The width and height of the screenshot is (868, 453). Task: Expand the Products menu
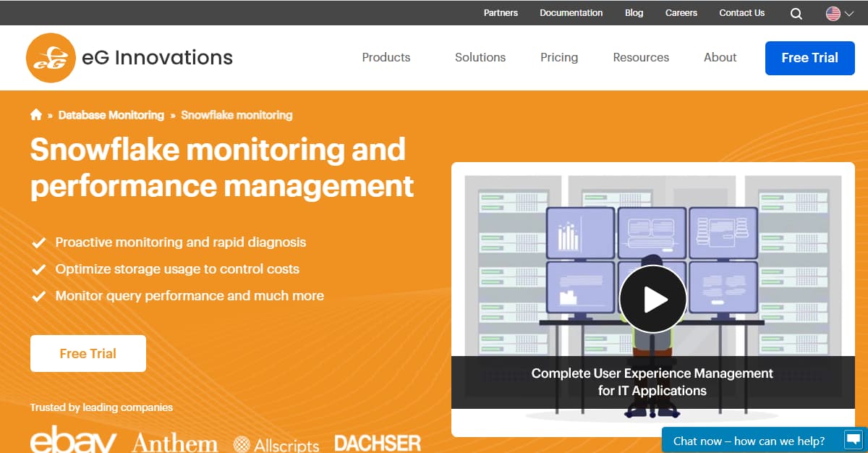point(386,57)
